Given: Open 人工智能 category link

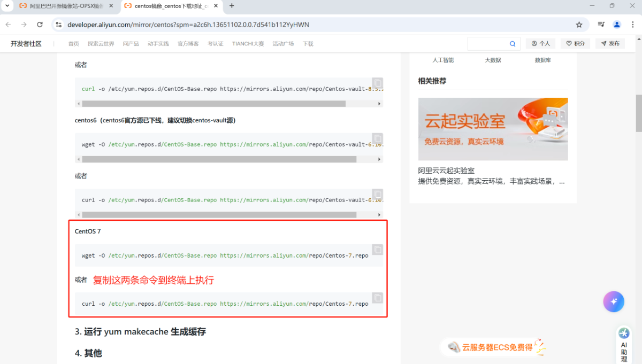Looking at the screenshot, I should click(x=443, y=60).
